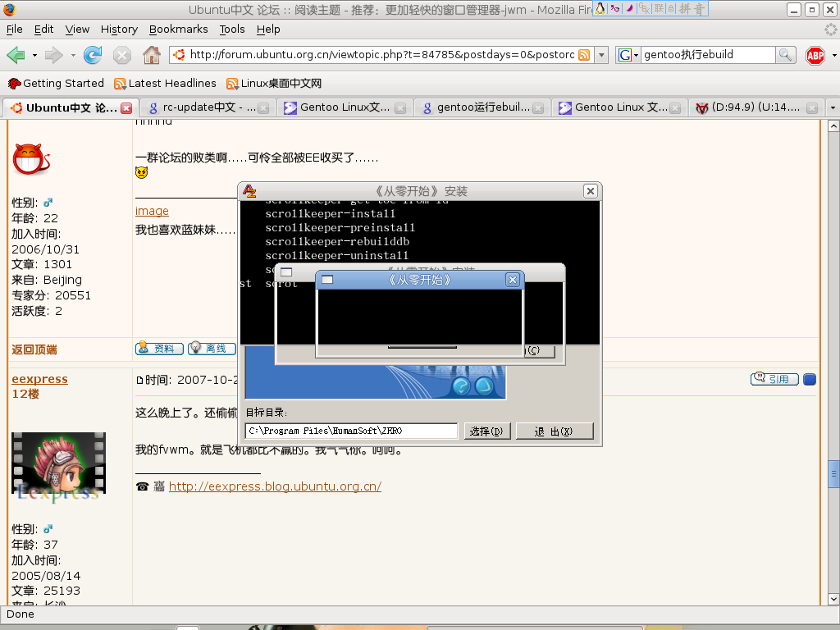Click the eexpress username link

(x=39, y=379)
